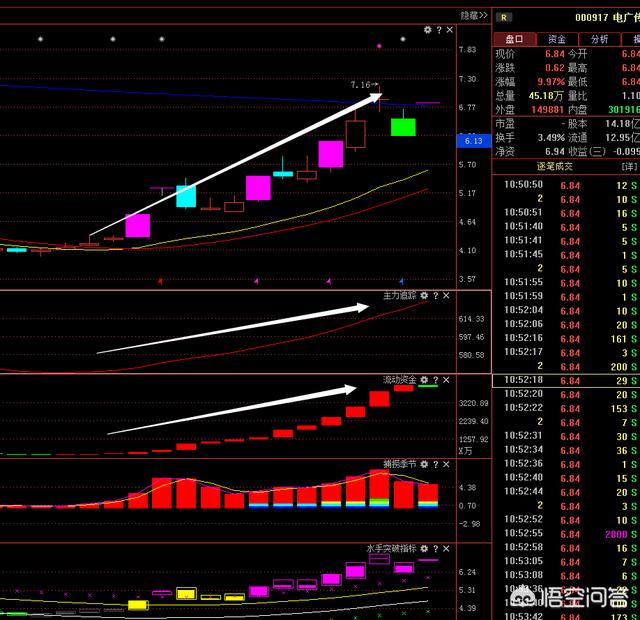
Task: Click the R badge beside stock code
Action: (504, 17)
